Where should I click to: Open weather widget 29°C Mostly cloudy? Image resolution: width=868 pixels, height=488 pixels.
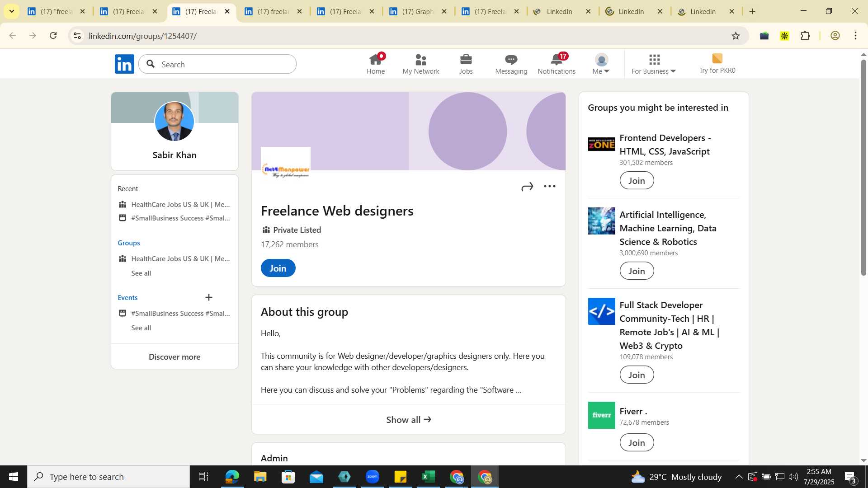click(676, 477)
